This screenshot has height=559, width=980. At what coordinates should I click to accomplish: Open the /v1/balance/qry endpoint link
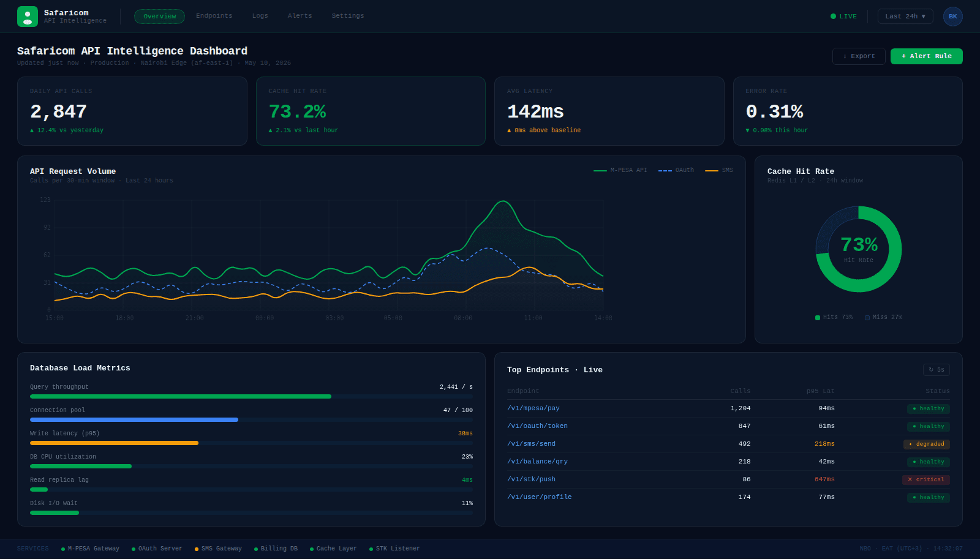[x=537, y=462]
